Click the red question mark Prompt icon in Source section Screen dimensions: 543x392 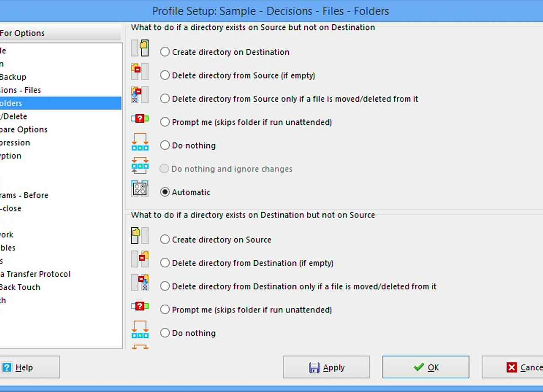click(x=140, y=119)
